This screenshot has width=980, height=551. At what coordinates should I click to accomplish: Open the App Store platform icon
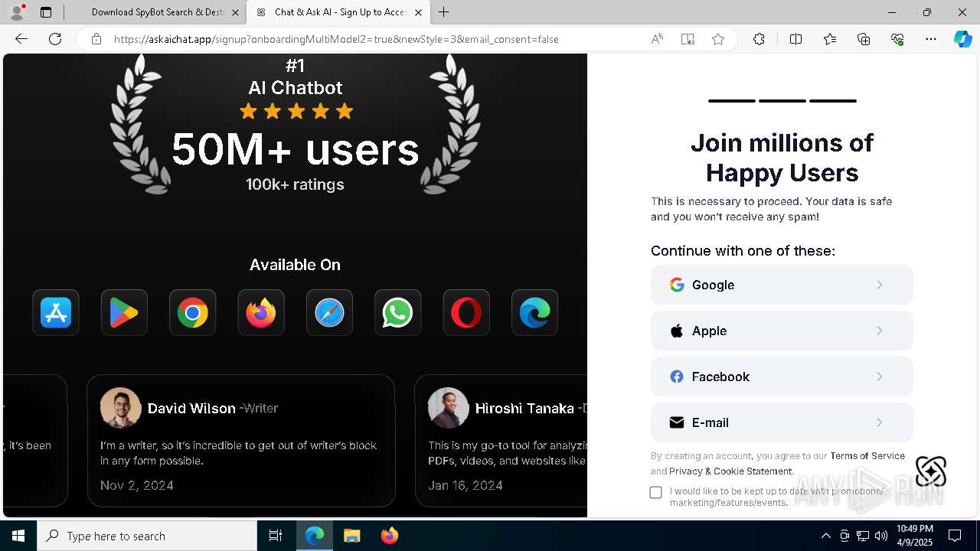coord(56,312)
